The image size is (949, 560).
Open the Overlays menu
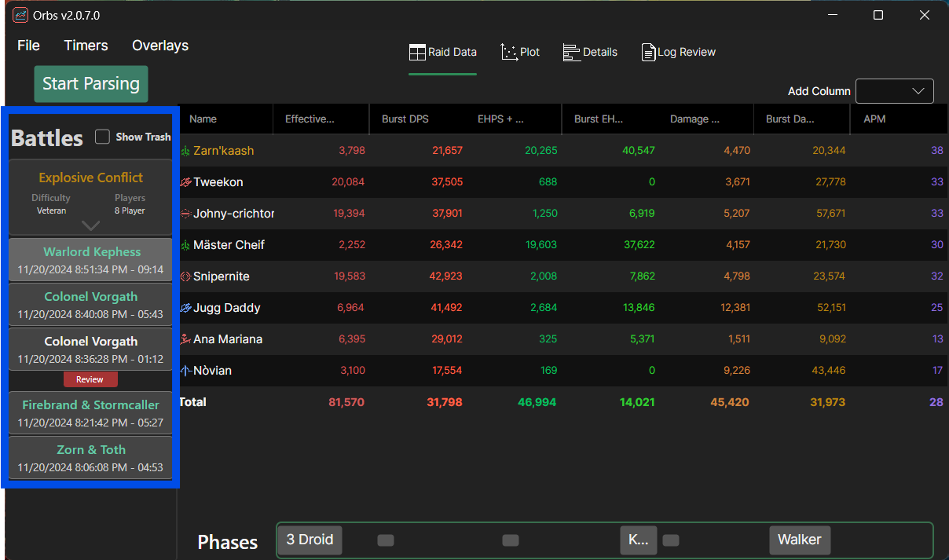[x=160, y=46]
